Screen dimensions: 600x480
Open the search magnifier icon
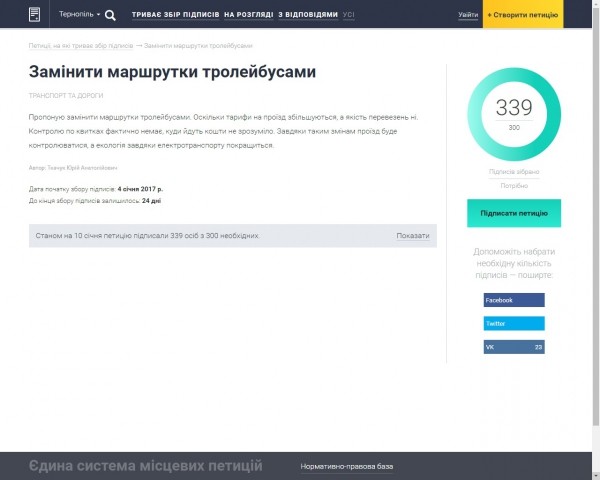click(x=110, y=15)
